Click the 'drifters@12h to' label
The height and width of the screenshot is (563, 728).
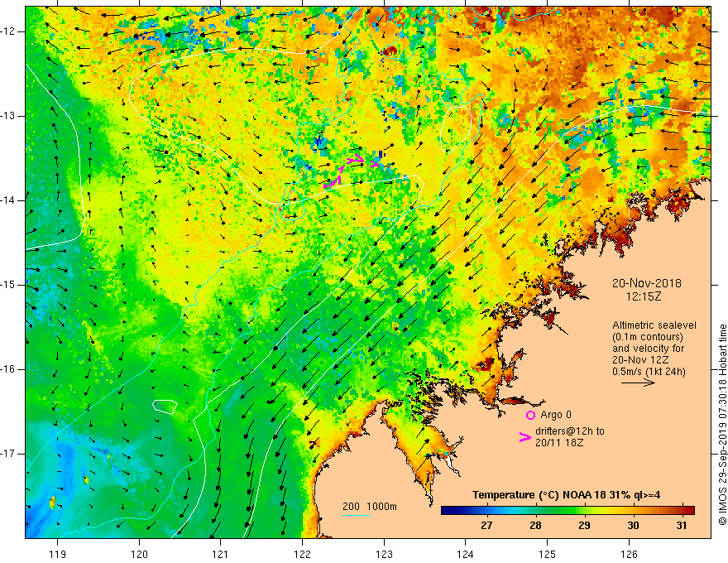[570, 431]
